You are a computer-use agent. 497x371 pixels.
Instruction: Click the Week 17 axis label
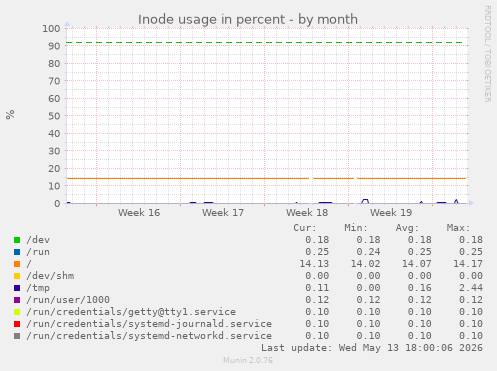coord(223,213)
